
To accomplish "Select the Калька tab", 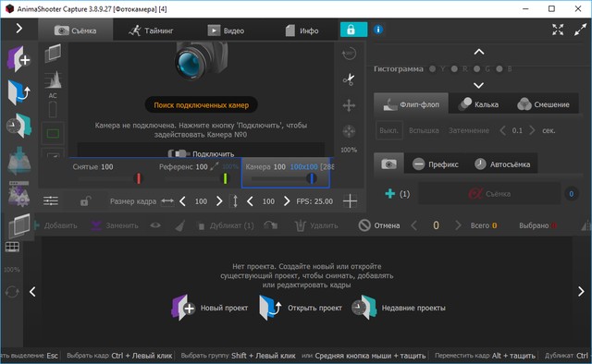I will [x=478, y=104].
